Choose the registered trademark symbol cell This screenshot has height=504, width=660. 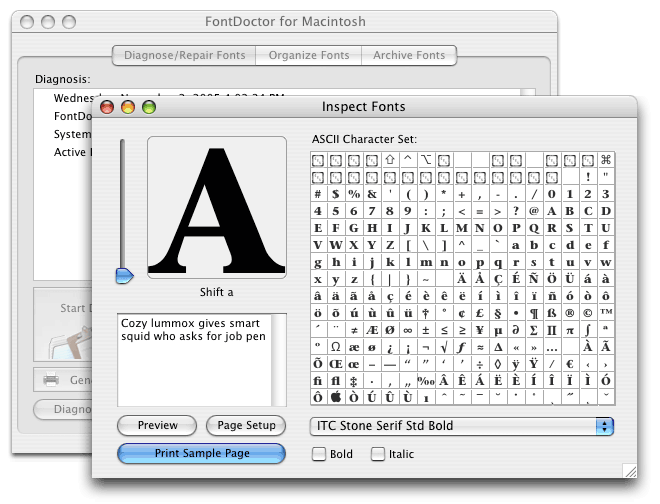(x=570, y=313)
